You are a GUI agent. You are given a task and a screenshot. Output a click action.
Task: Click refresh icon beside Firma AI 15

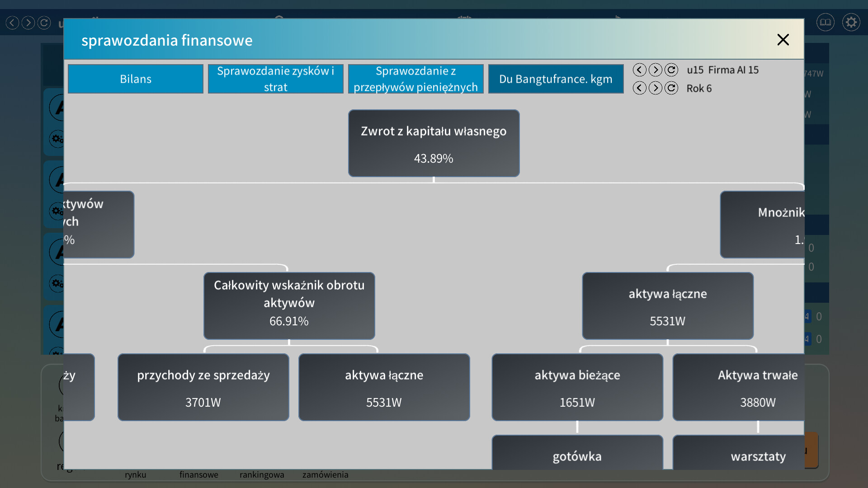coord(671,70)
